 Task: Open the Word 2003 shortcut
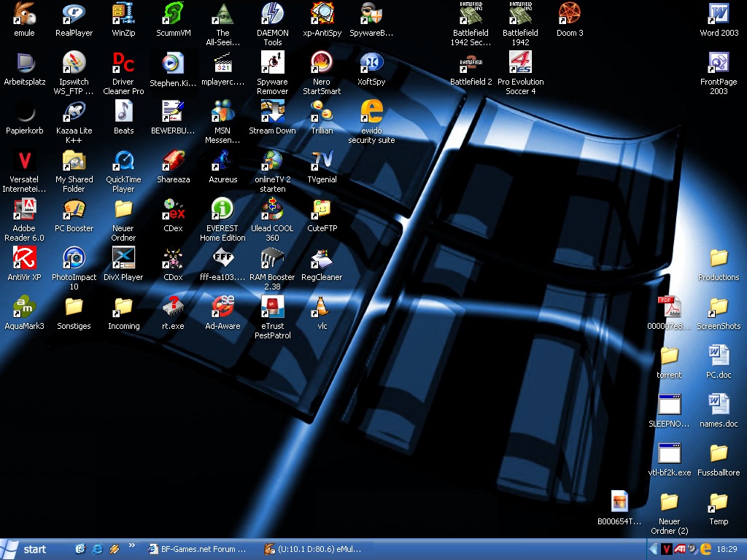click(x=719, y=20)
